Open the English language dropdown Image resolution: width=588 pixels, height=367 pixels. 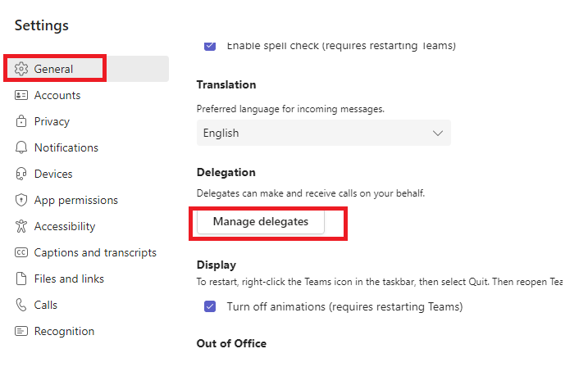323,133
